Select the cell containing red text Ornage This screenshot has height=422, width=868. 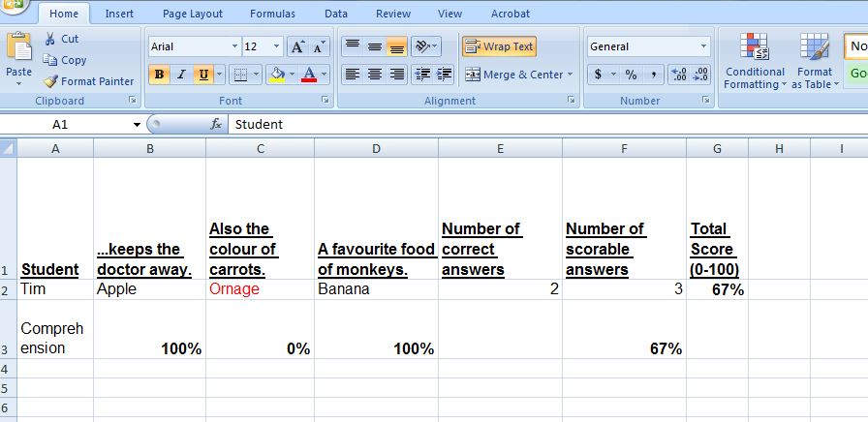coord(260,289)
